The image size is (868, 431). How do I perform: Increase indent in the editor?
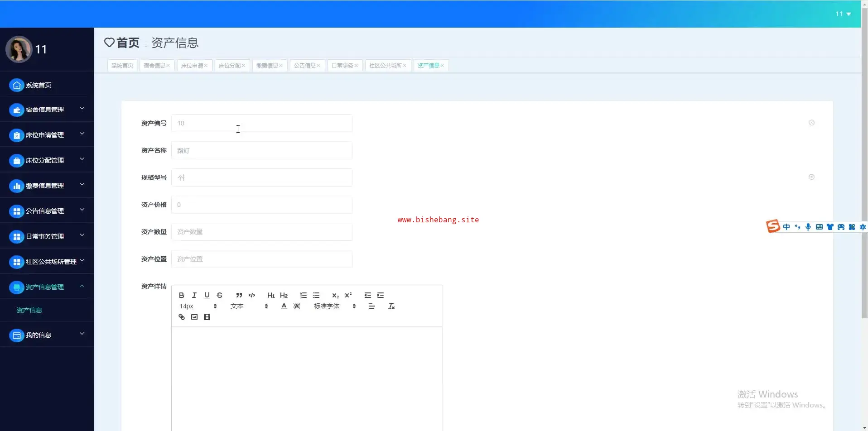pos(381,295)
